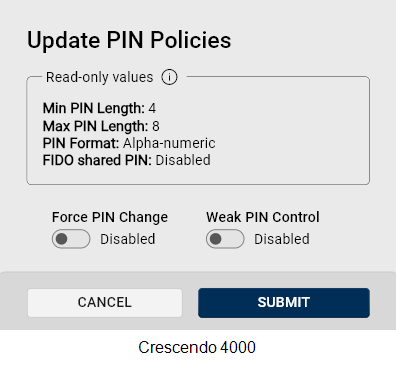Click the info icon beside Read-only values
The height and width of the screenshot is (372, 396).
tap(169, 77)
